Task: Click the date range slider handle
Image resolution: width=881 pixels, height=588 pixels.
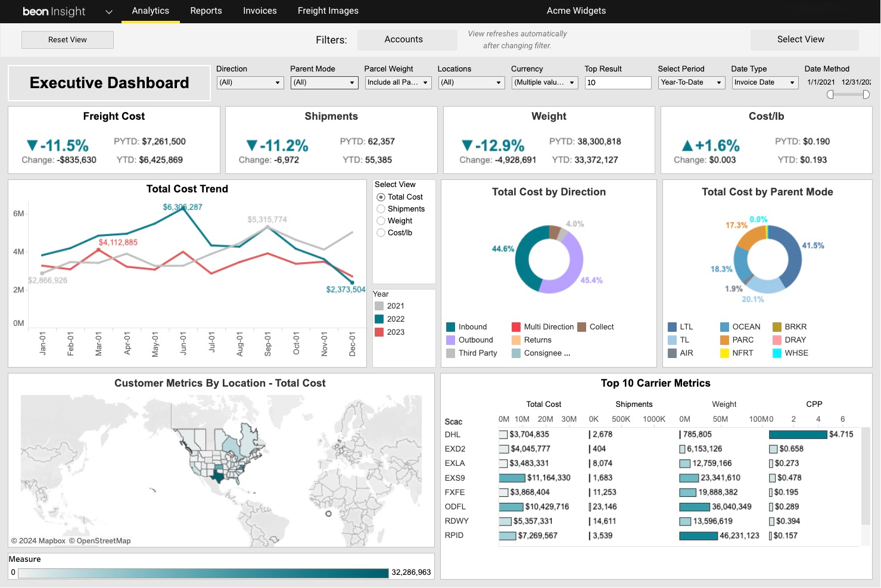Action: coord(831,94)
